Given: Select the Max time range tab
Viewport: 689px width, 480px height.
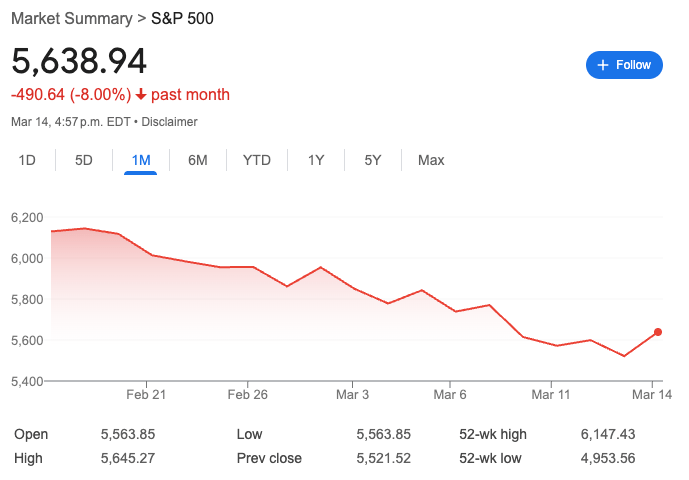Looking at the screenshot, I should (x=431, y=160).
